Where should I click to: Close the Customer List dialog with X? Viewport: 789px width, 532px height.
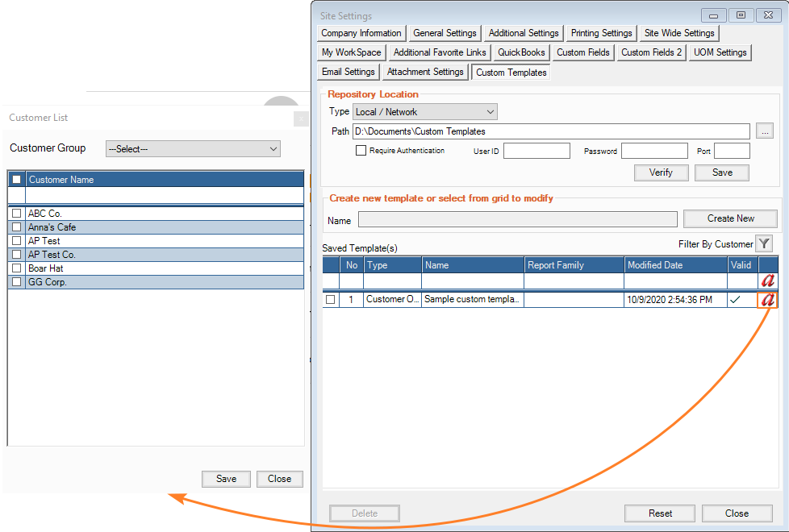(300, 118)
